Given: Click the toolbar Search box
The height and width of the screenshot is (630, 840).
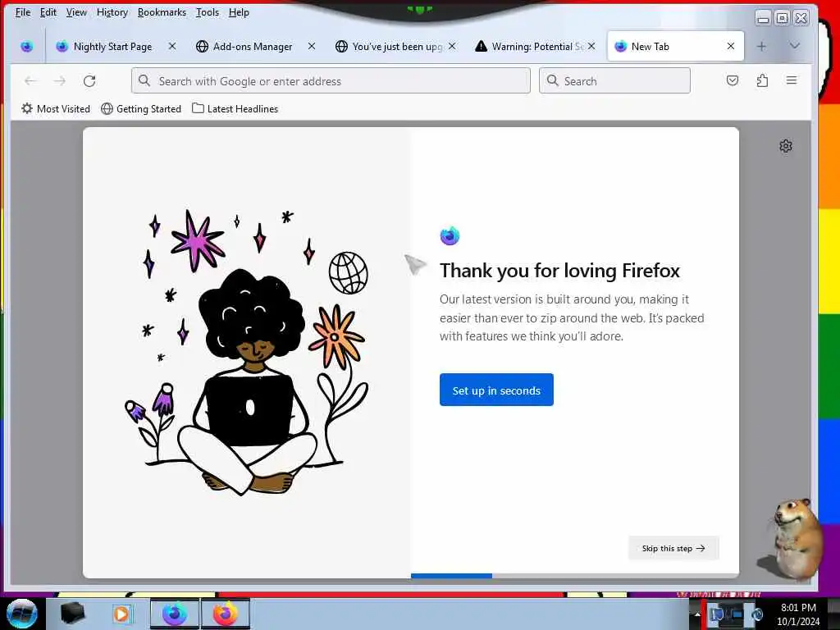Looking at the screenshot, I should [614, 81].
